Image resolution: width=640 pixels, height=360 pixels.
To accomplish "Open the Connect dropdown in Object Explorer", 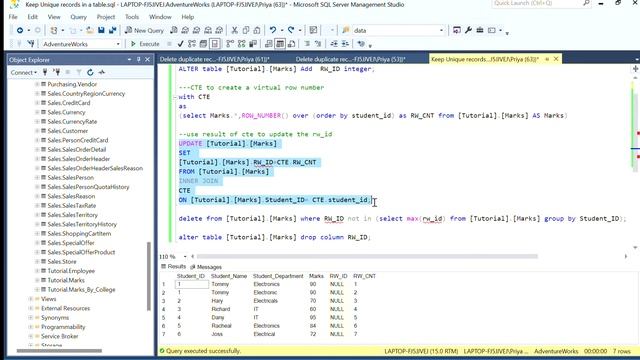I will (x=24, y=72).
